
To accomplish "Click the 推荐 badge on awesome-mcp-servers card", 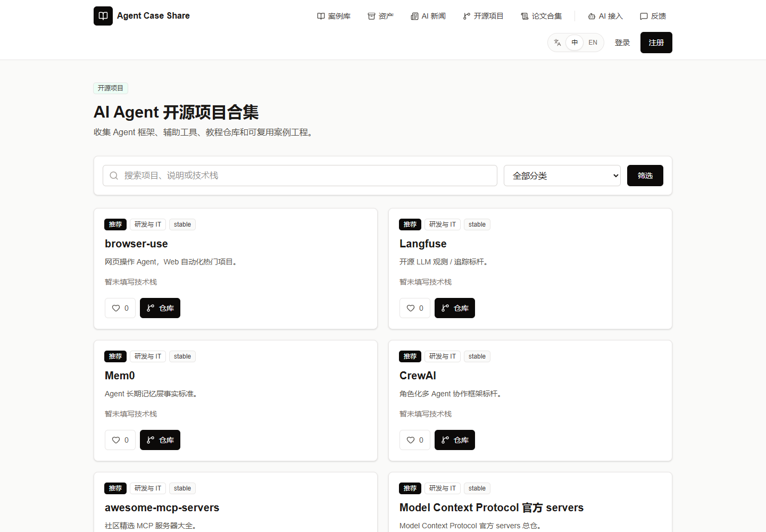I will [115, 488].
